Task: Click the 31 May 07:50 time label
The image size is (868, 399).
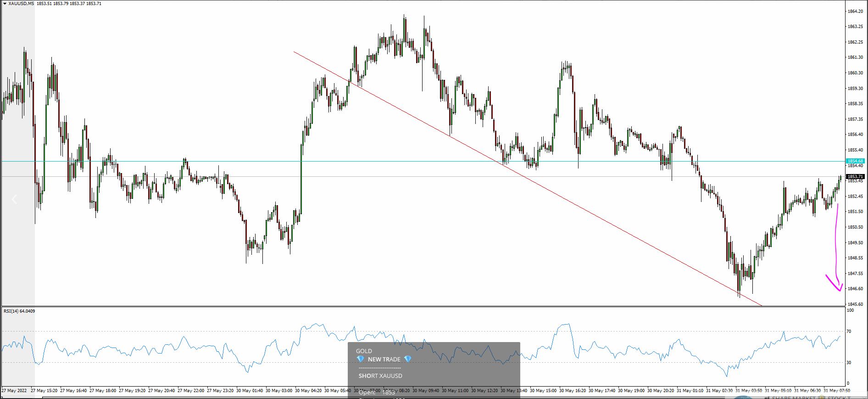Action: [x=837, y=391]
